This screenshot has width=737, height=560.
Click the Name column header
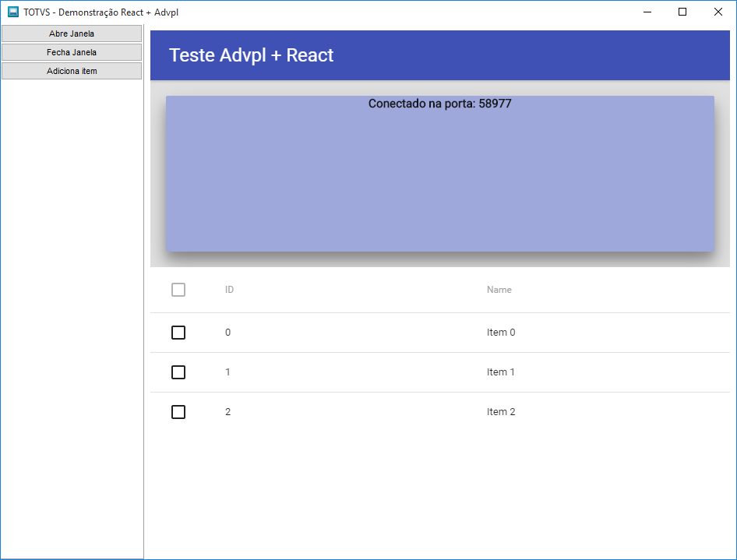click(499, 290)
